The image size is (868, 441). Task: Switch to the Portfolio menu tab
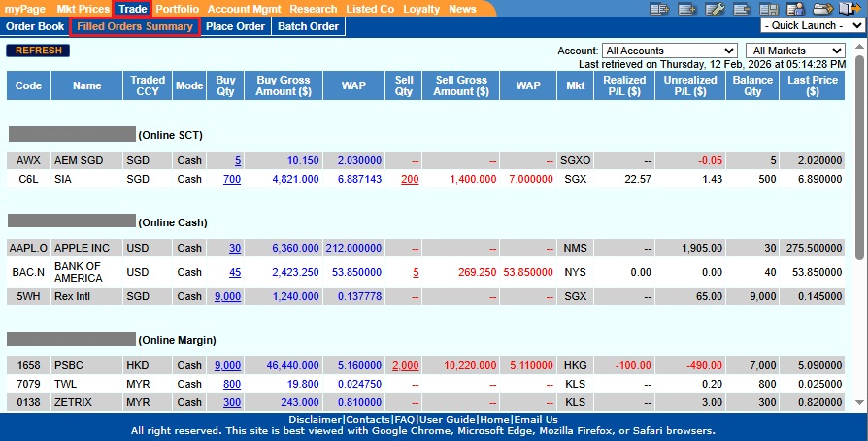click(178, 9)
